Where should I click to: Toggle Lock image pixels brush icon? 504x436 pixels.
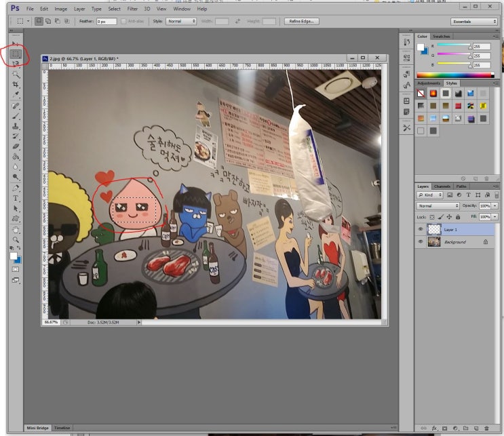441,217
